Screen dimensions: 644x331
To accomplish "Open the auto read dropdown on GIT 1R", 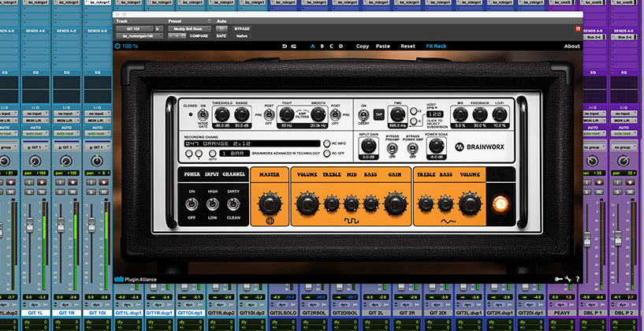I will [66, 133].
